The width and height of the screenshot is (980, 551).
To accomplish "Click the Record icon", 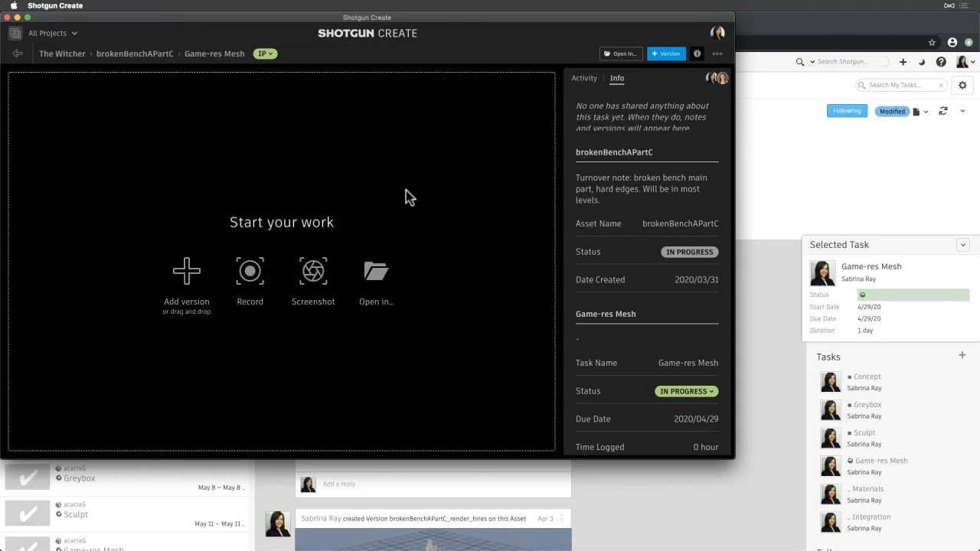I will 250,271.
